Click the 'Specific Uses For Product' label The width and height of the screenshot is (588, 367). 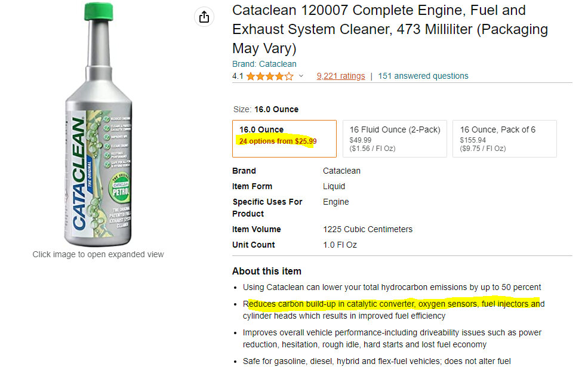tap(267, 208)
